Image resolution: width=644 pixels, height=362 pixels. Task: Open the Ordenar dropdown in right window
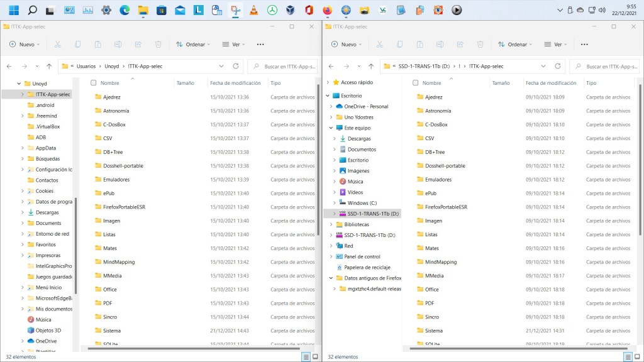tap(512, 45)
